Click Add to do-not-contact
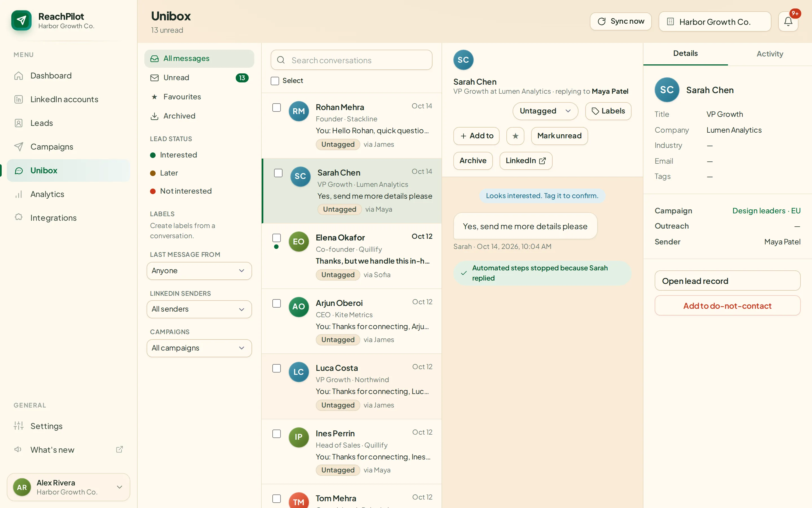This screenshot has width=812, height=508. (x=727, y=305)
